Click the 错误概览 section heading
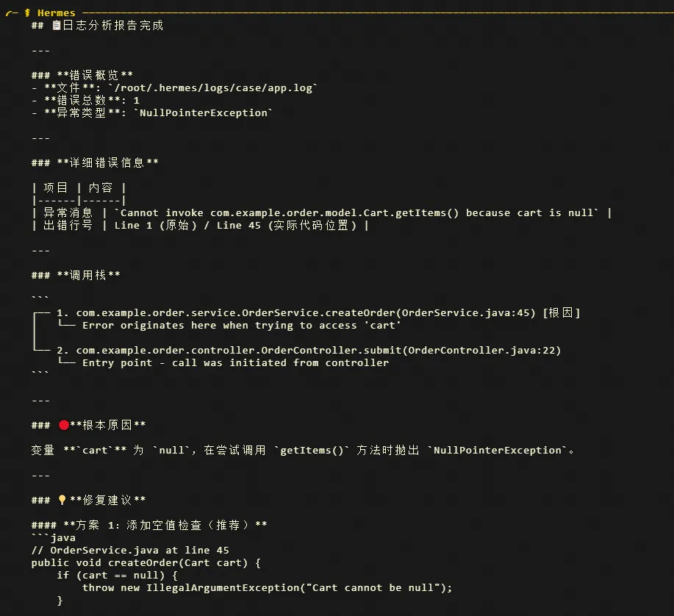Screen dimensions: 674x616 click(x=96, y=75)
